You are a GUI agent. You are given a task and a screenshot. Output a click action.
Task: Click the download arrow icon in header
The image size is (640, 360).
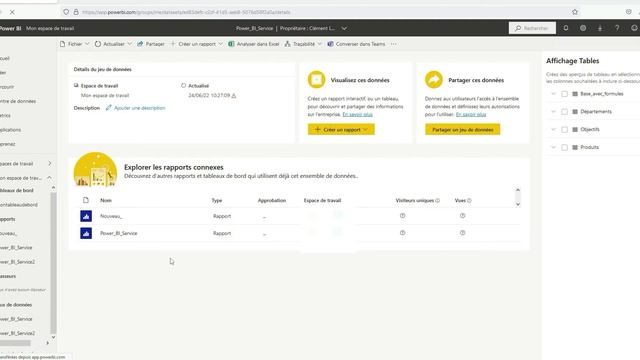point(600,28)
